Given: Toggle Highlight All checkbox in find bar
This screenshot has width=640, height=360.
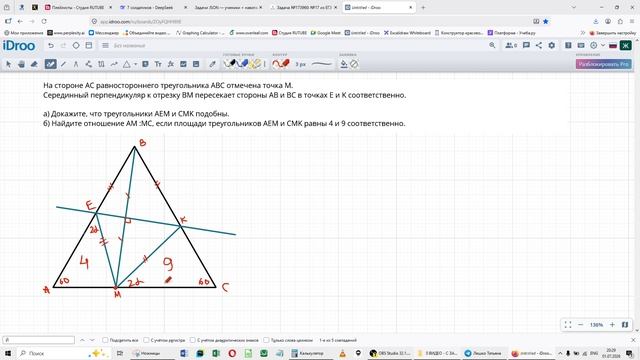Looking at the screenshot, I should (x=105, y=340).
